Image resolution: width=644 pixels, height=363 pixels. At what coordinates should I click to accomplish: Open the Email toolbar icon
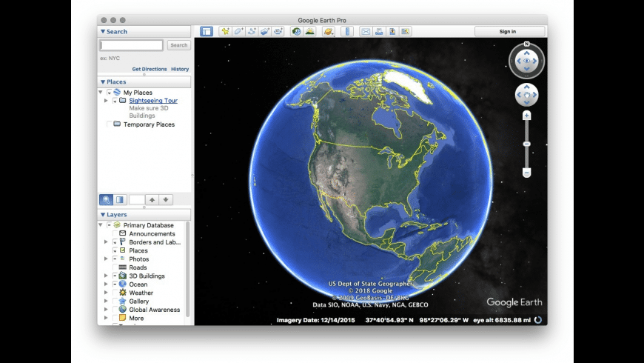click(365, 31)
